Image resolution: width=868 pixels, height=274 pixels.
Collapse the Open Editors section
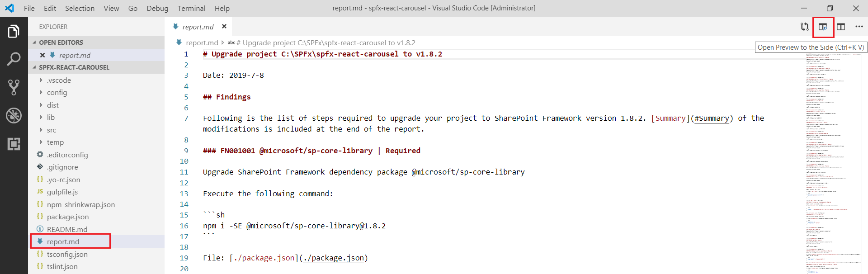pyautogui.click(x=61, y=43)
